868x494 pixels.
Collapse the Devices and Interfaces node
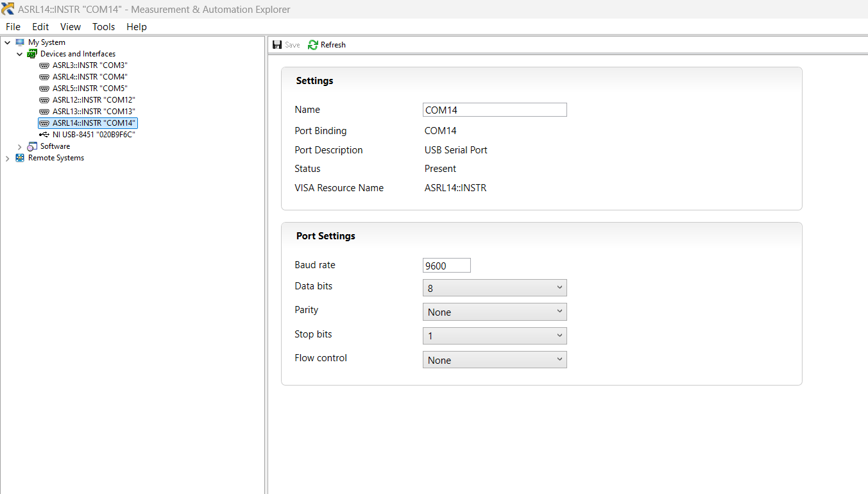(20, 55)
